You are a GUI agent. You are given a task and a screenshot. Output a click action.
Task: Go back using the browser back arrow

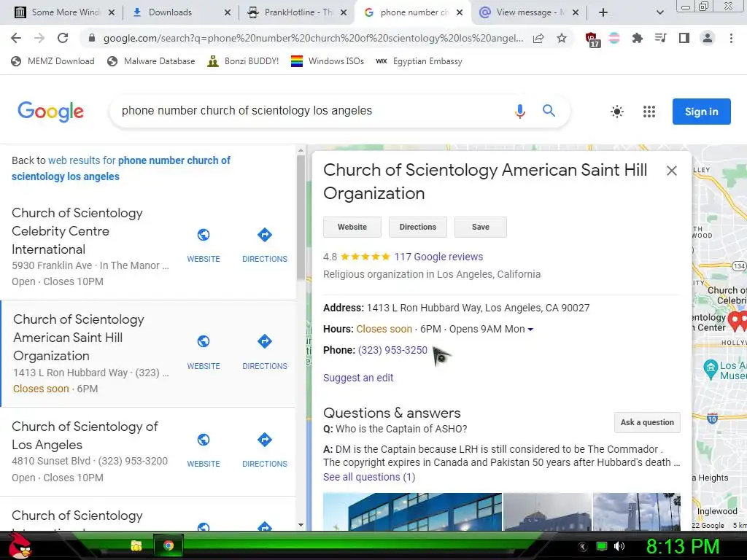coord(16,38)
